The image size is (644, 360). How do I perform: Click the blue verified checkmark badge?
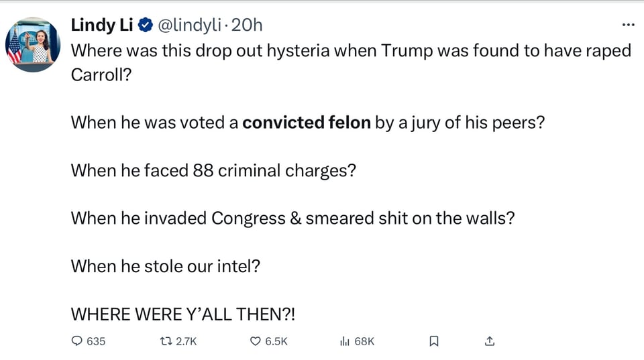145,25
